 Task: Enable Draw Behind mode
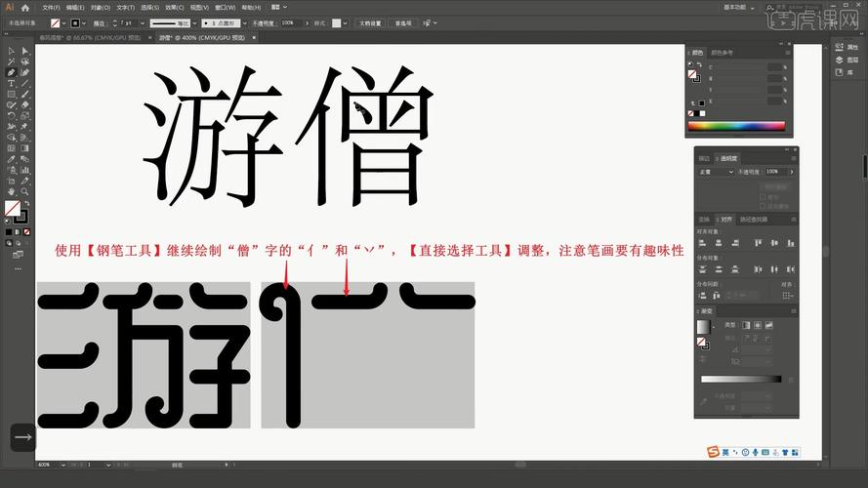[x=18, y=243]
